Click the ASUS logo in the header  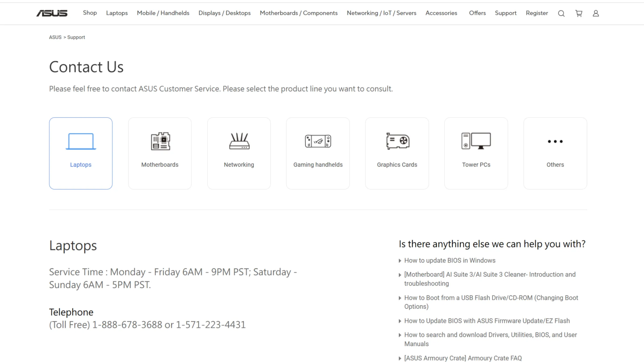[52, 13]
